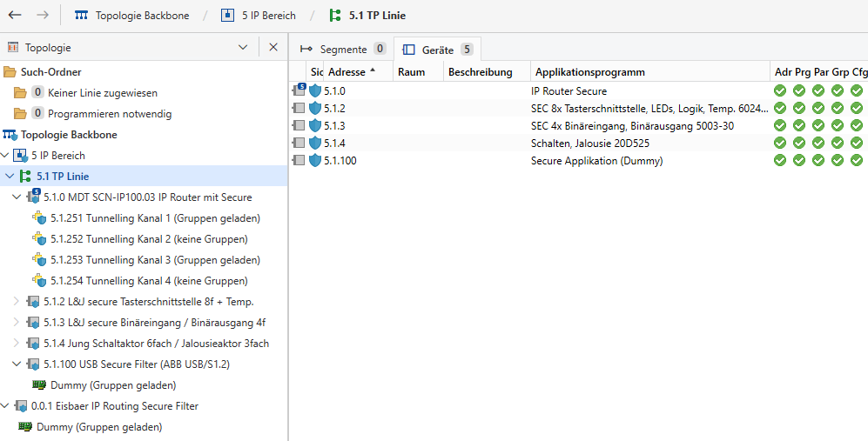The height and width of the screenshot is (441, 868).
Task: Click security shield icon for 5.1.3 row
Action: 315,125
